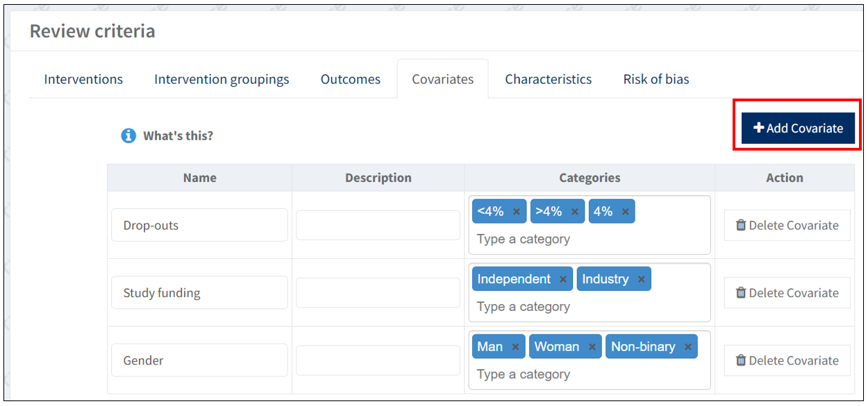Remove the Man category tag
Screen dimensions: 868x406
[x=515, y=347]
